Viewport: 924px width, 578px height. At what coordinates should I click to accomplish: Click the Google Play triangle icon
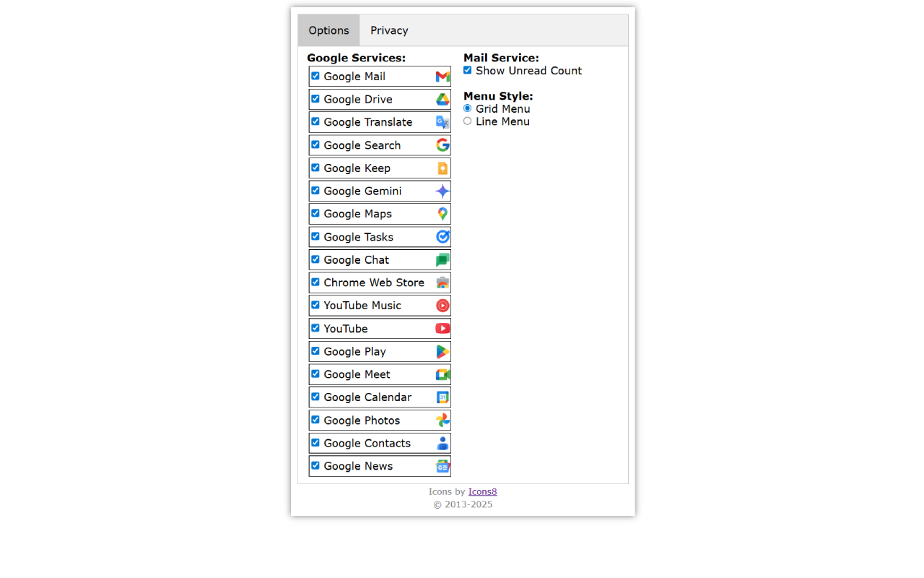click(x=443, y=352)
